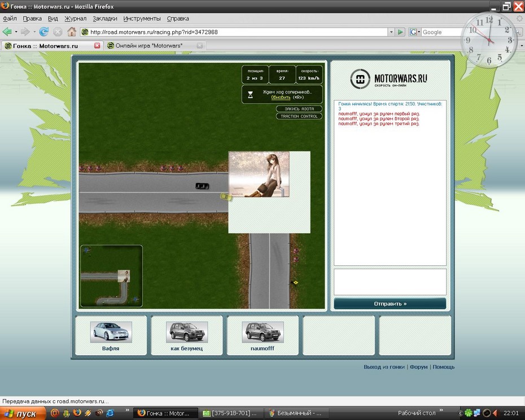
Task: Show hidden tray icons arrow
Action: 461,413
